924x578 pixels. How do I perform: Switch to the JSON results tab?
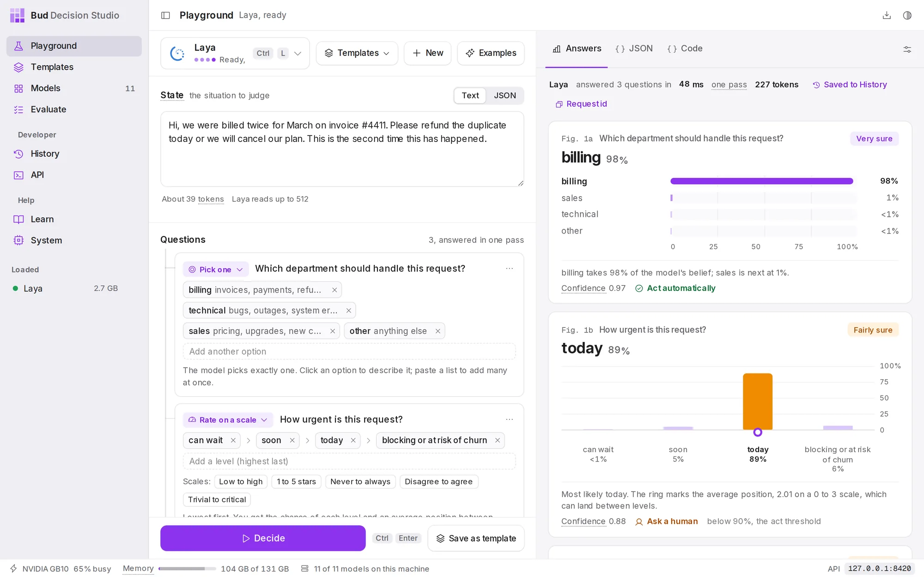pos(634,49)
